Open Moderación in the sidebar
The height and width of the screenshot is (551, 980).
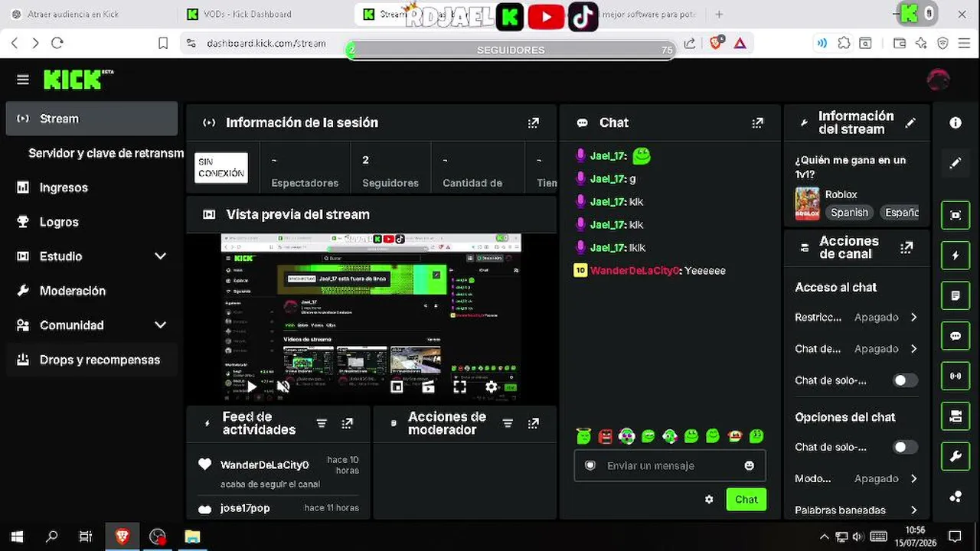[x=92, y=291]
